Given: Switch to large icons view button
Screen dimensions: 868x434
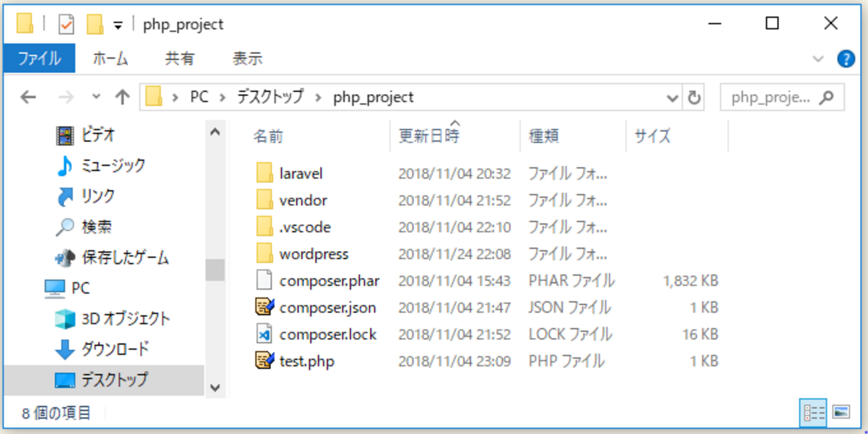Looking at the screenshot, I should (x=841, y=413).
